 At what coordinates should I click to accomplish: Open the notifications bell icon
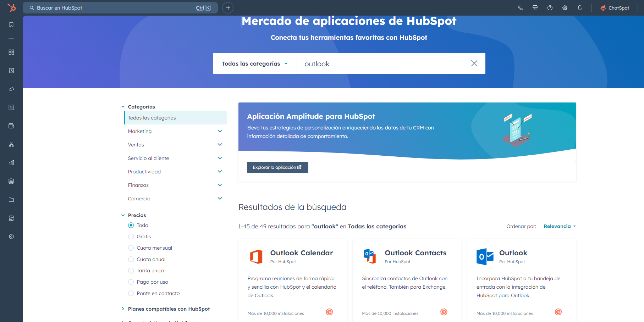580,8
